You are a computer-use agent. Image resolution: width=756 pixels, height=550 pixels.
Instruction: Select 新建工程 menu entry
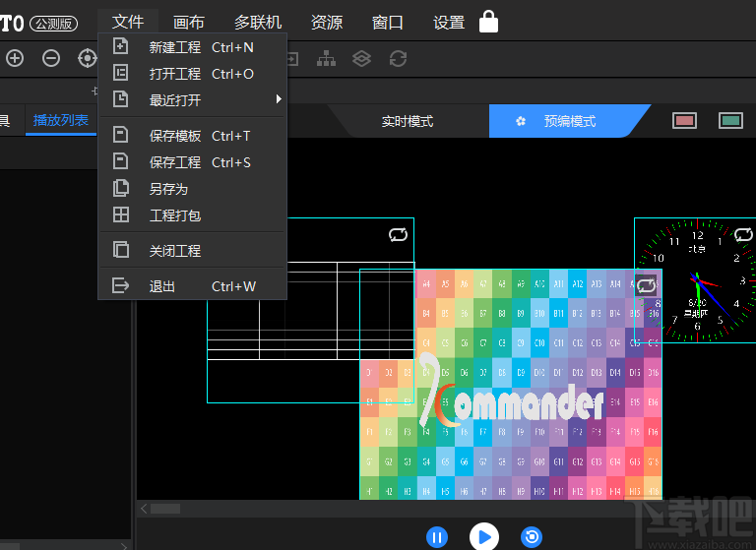click(192, 47)
